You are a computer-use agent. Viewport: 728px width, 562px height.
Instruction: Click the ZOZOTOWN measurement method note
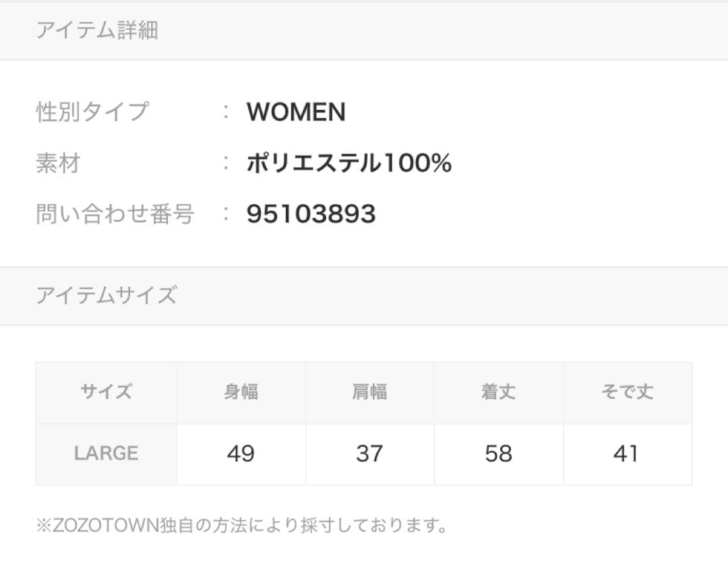coord(242,526)
